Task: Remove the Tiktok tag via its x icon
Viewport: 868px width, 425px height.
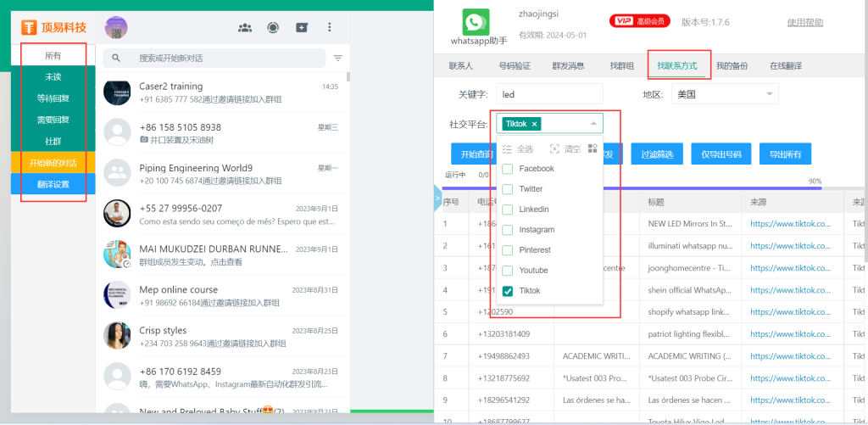Action: coord(534,124)
